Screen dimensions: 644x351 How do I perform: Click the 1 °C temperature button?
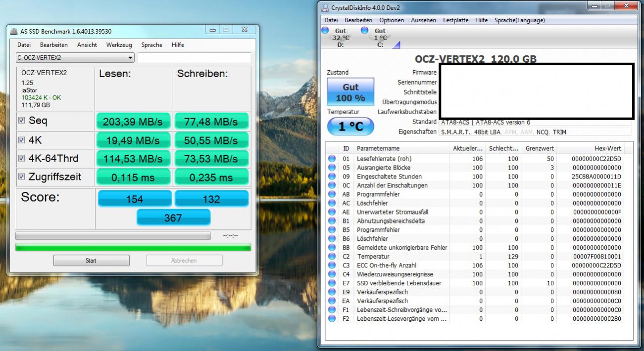(350, 127)
